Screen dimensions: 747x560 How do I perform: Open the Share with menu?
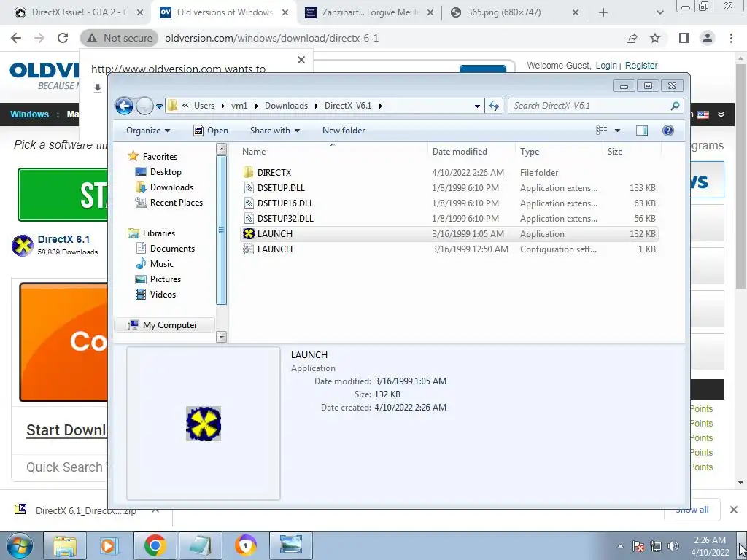275,131
